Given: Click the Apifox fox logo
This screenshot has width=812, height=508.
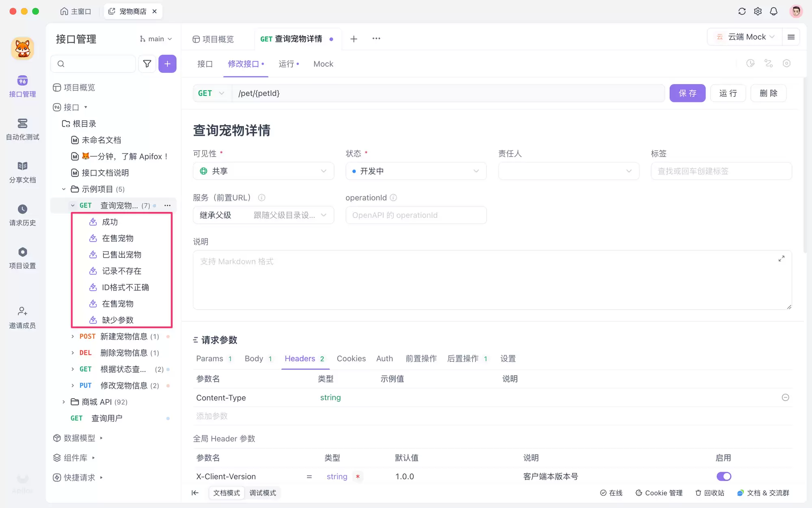Looking at the screenshot, I should (x=22, y=48).
